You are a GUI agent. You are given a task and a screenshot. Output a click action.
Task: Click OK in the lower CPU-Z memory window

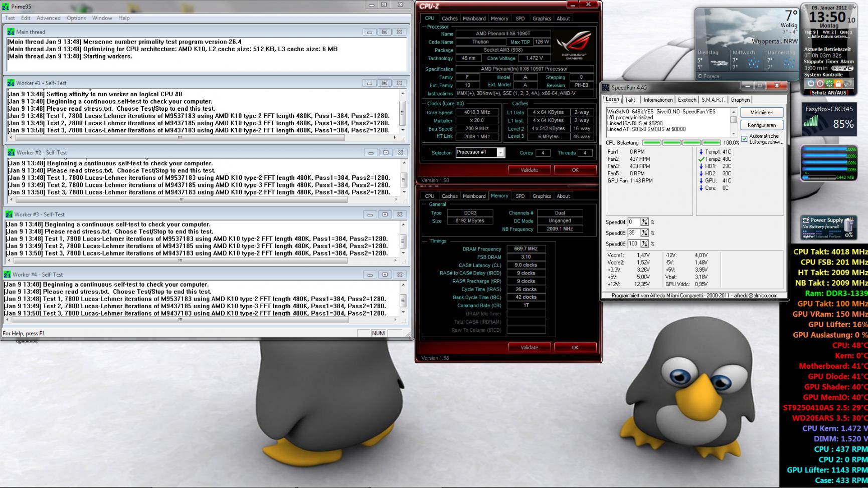pos(575,347)
